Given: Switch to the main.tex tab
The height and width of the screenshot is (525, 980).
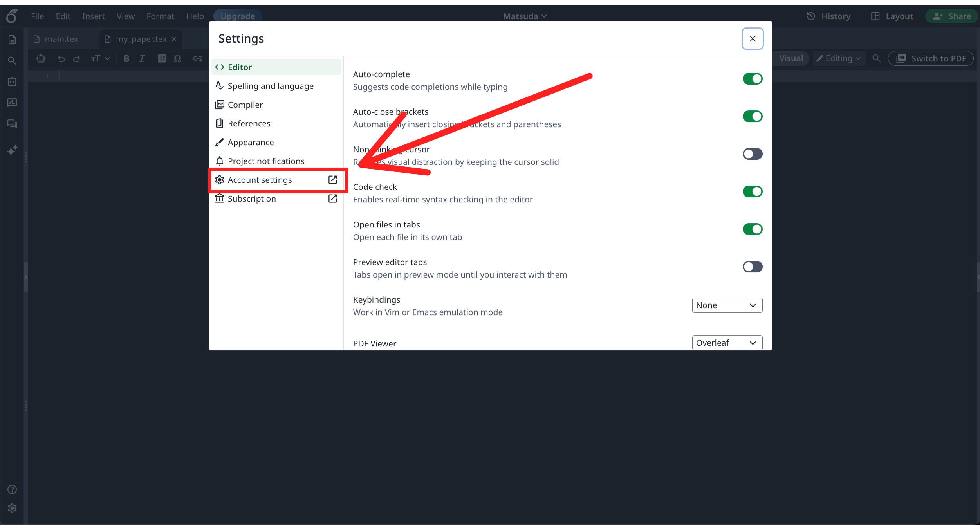Looking at the screenshot, I should click(x=61, y=39).
